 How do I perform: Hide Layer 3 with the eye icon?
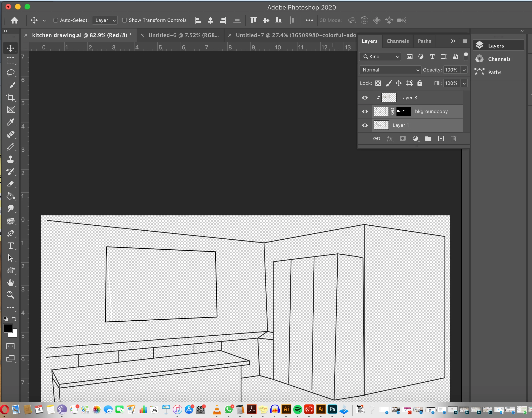tap(364, 98)
